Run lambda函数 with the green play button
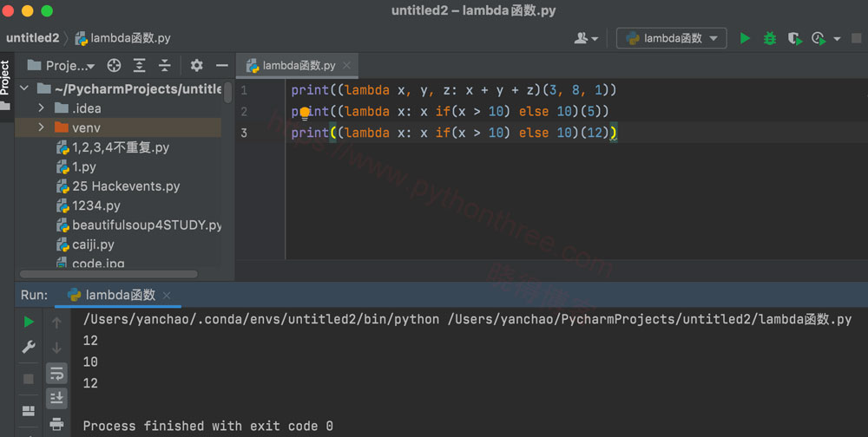868x437 pixels. 745,38
